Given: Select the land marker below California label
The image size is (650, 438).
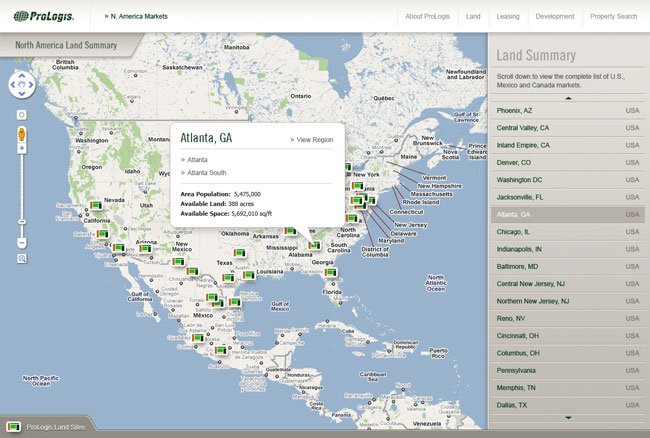Looking at the screenshot, I should coord(102,234).
